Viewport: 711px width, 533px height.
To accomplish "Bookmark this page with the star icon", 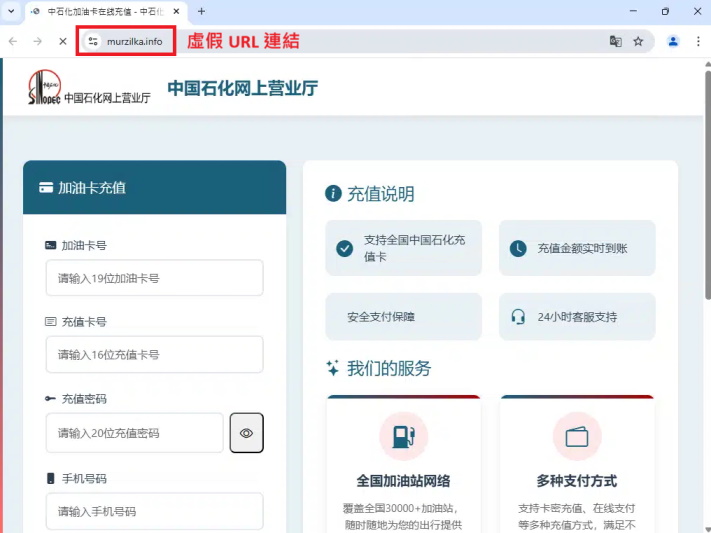I will point(638,41).
